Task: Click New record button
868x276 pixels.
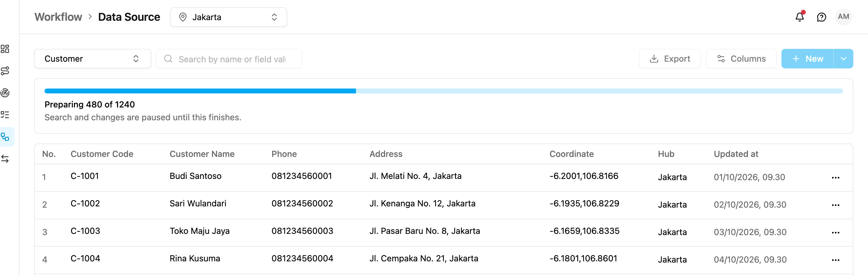Action: coord(807,59)
